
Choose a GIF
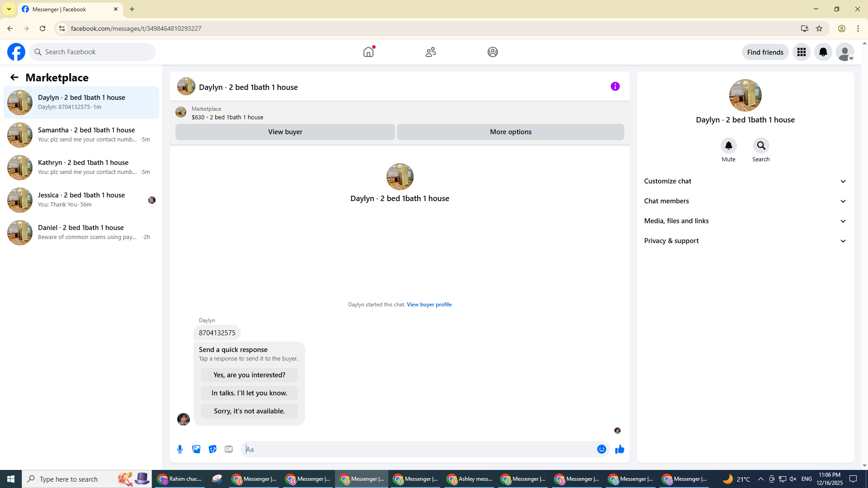(229, 449)
